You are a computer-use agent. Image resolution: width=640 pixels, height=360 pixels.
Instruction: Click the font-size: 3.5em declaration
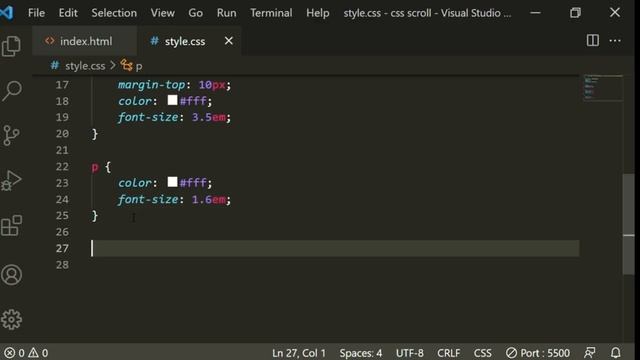(174, 118)
